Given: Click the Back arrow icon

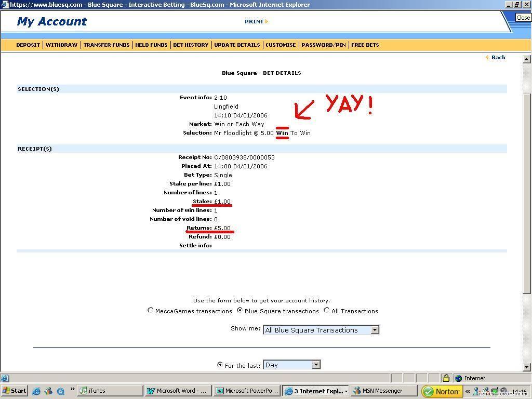Looking at the screenshot, I should pyautogui.click(x=487, y=57).
